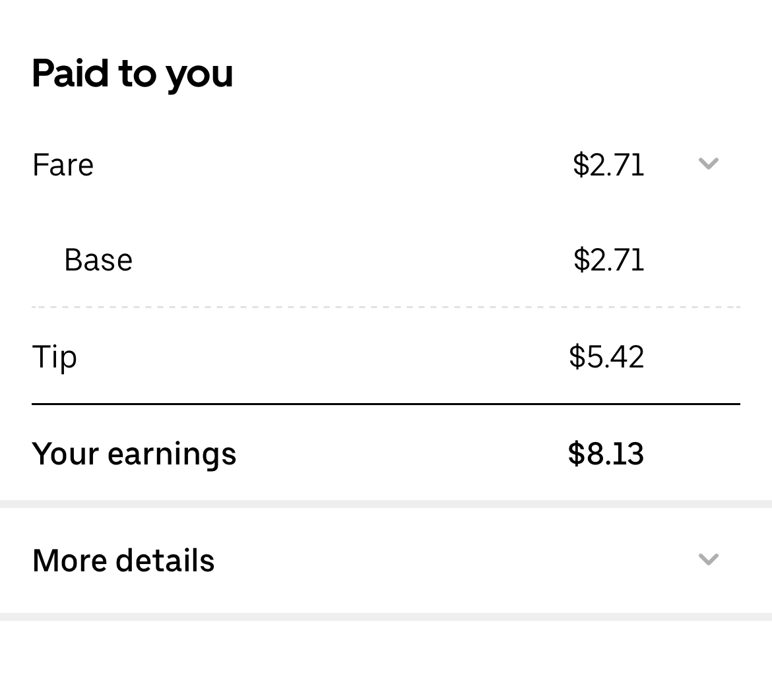Select the dashed divider under Base
This screenshot has height=700, width=772.
pos(386,305)
